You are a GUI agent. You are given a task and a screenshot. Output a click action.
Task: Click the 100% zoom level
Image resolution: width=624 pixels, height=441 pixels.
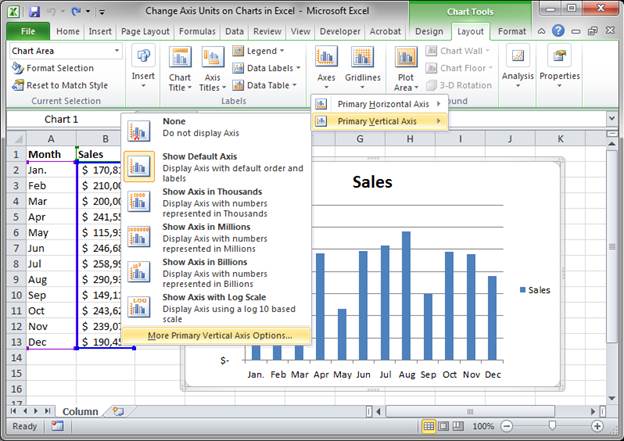(x=483, y=426)
